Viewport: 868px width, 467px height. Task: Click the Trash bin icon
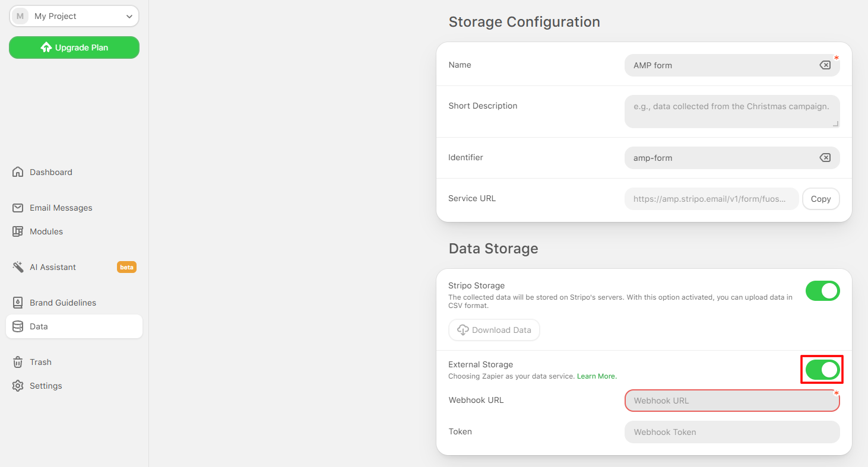pos(18,362)
